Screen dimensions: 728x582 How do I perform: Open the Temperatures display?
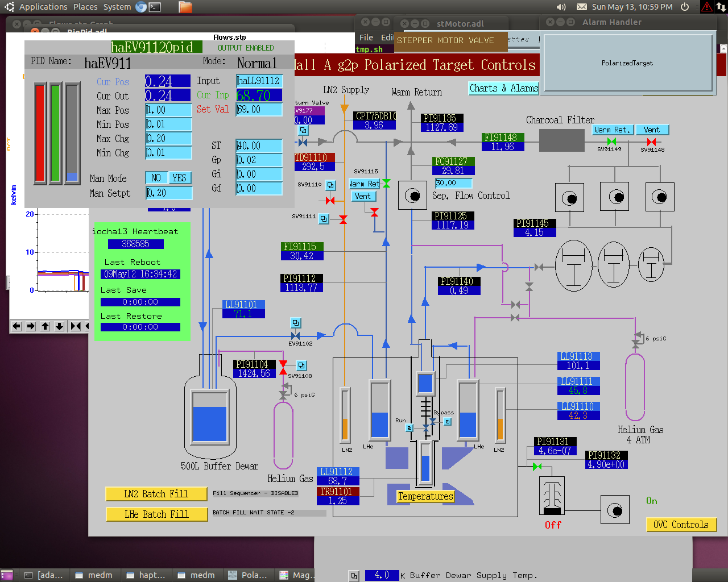click(x=425, y=496)
